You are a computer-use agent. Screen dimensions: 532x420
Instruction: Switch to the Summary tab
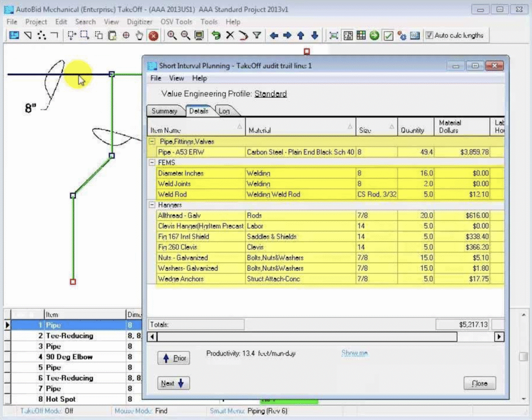pyautogui.click(x=165, y=111)
